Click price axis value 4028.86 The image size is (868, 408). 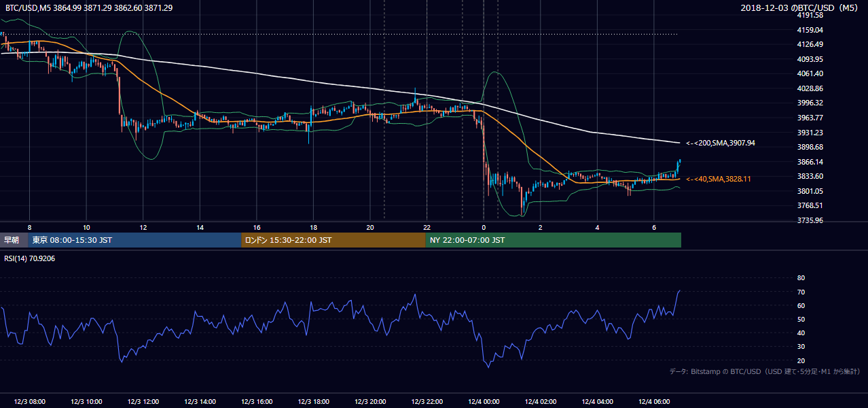[x=810, y=88]
